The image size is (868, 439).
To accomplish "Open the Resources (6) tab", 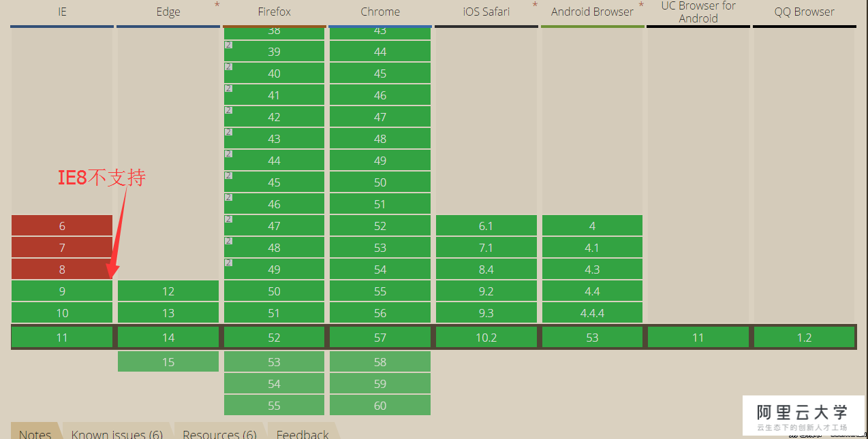I will coord(219,432).
